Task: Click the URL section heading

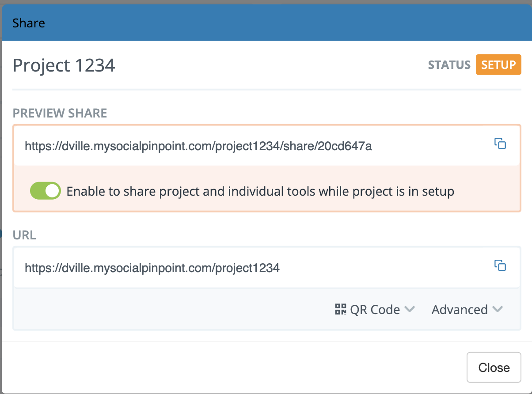Action: 24,235
